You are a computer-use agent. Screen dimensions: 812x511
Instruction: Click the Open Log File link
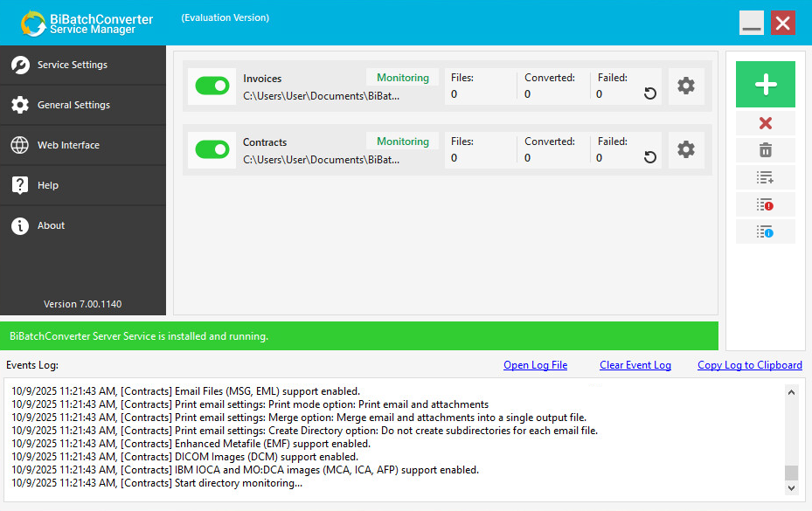click(x=535, y=365)
